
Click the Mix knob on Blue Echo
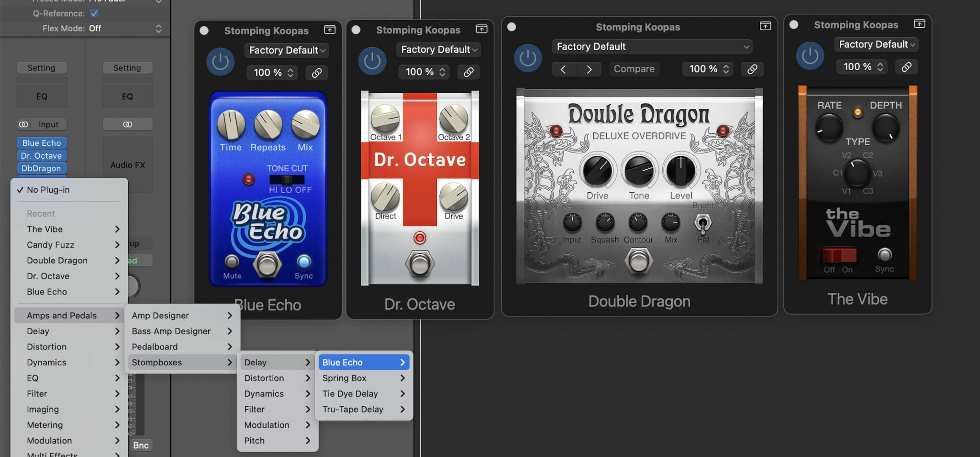click(305, 124)
